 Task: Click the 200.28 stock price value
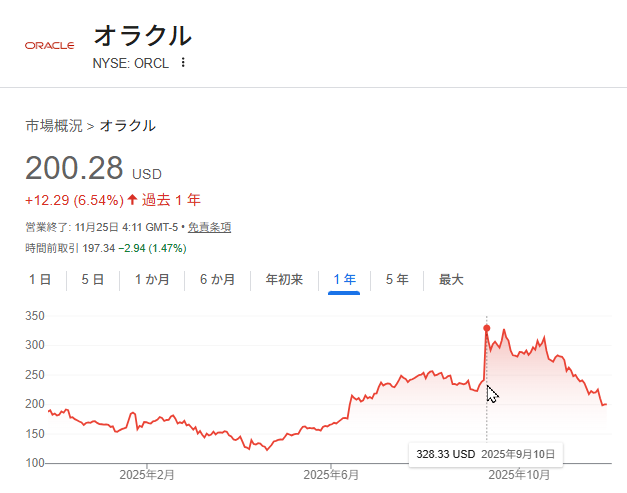pyautogui.click(x=74, y=168)
